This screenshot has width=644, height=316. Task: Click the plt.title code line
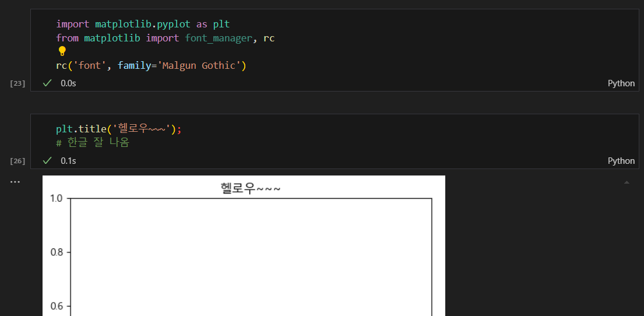click(119, 129)
